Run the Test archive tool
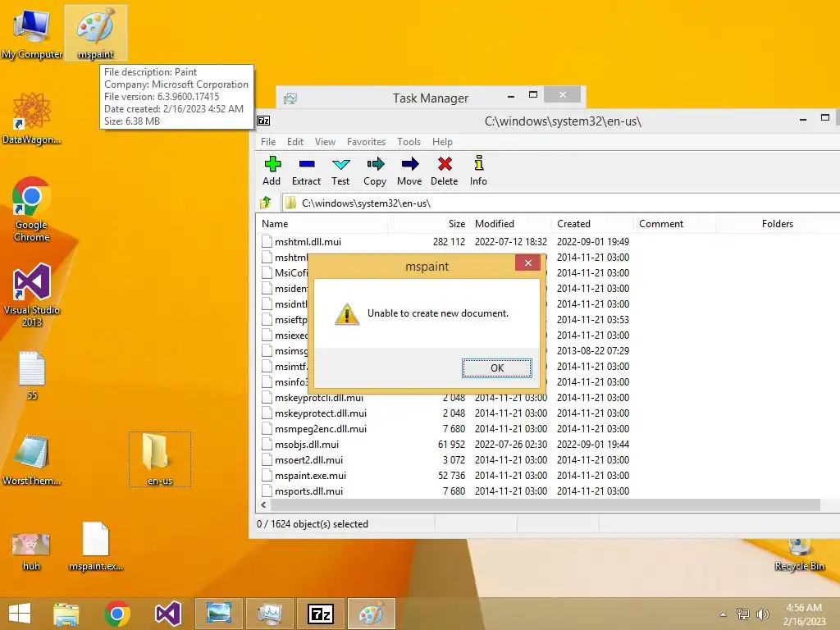Screen dimensions: 840x630 [340, 171]
